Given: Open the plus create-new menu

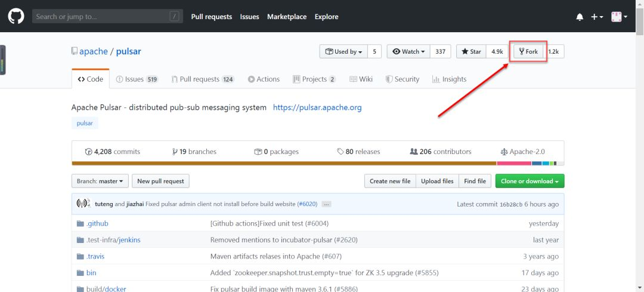Looking at the screenshot, I should [597, 17].
